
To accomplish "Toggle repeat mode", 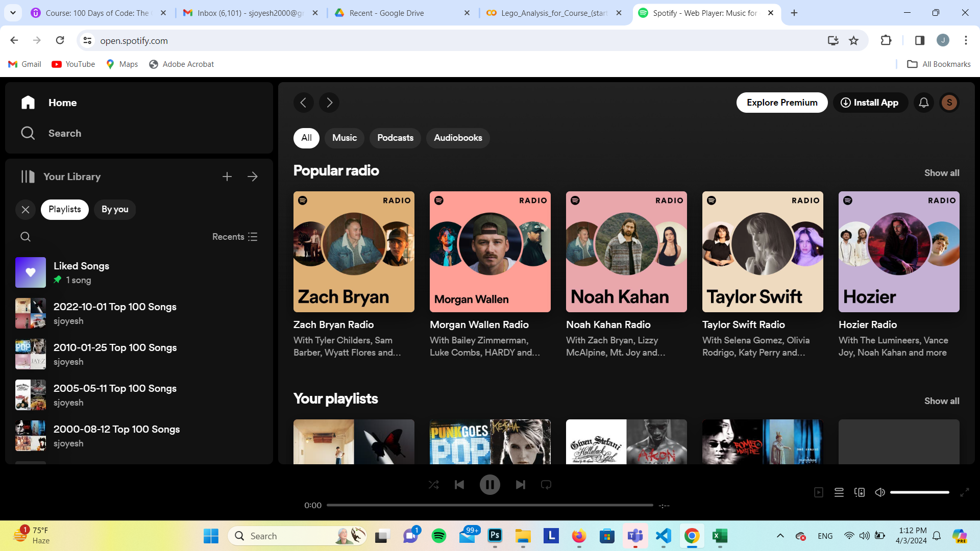I will tap(546, 485).
